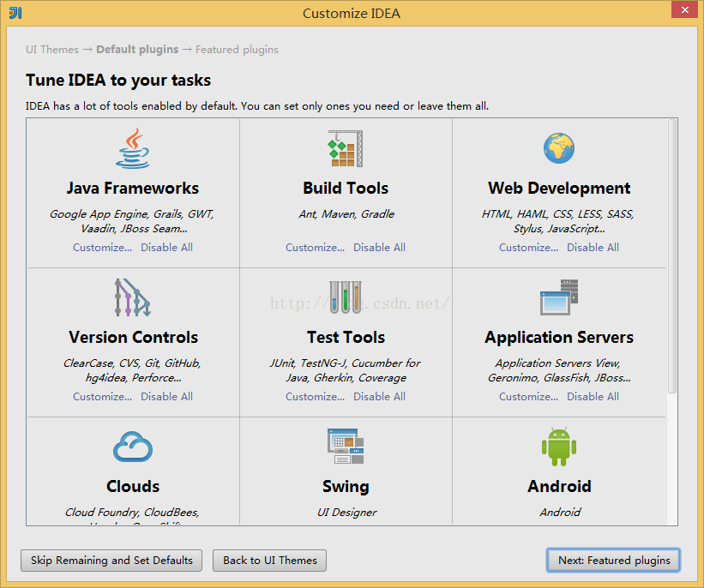Select Default plugins breadcrumb step
The height and width of the screenshot is (588, 704).
tap(137, 50)
